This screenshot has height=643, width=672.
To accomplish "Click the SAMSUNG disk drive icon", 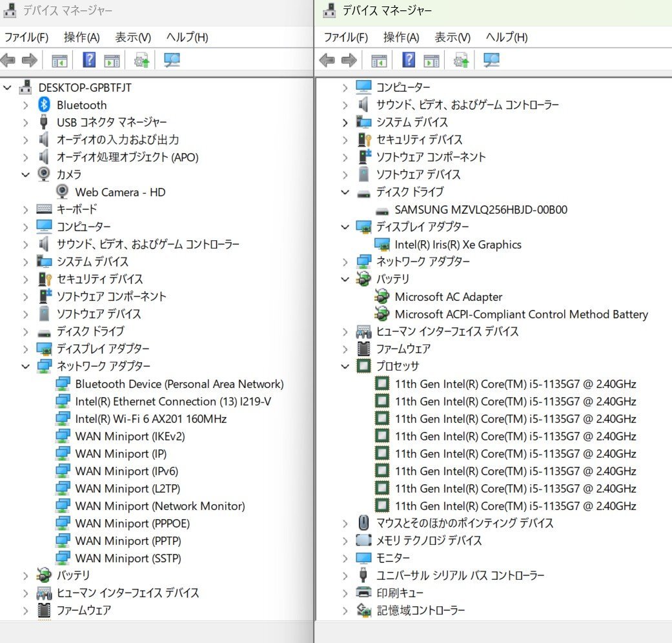I will pos(382,210).
